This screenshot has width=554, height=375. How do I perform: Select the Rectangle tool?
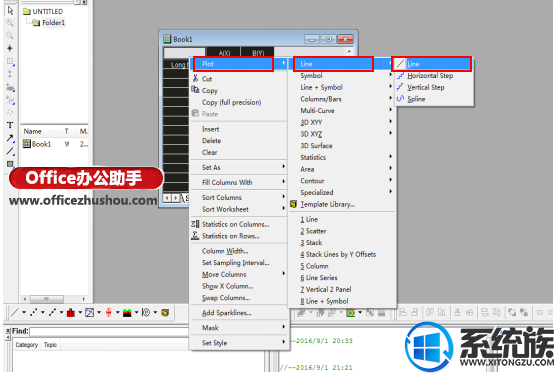(10, 164)
